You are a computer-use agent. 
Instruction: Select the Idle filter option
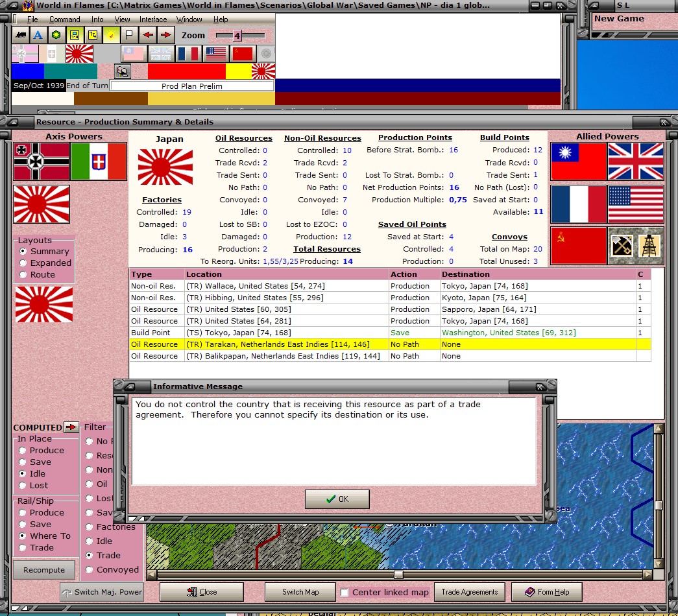[x=99, y=541]
